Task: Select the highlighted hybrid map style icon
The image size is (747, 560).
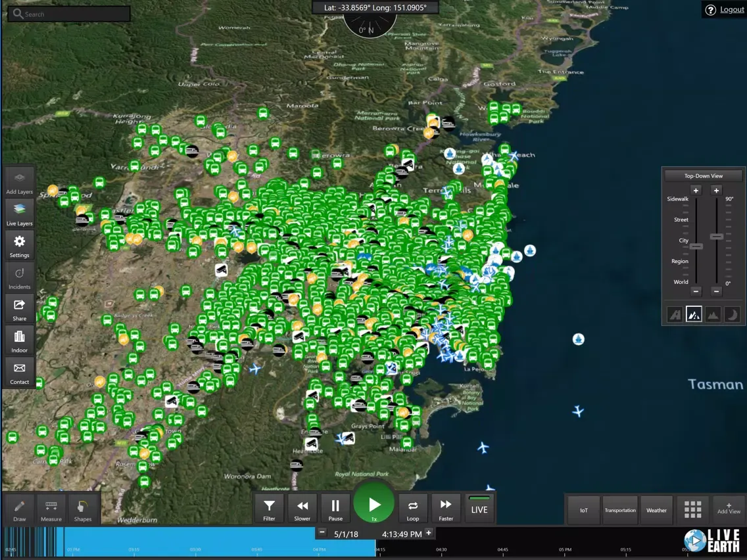Action: [694, 315]
